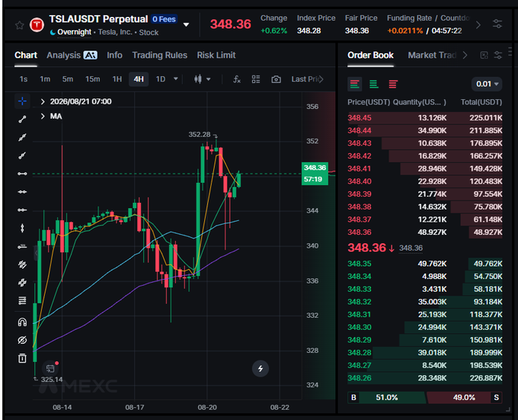Viewport: 518px width, 420px height.
Task: Add TSLAUSDT to favorites with star icon
Action: tap(20, 25)
